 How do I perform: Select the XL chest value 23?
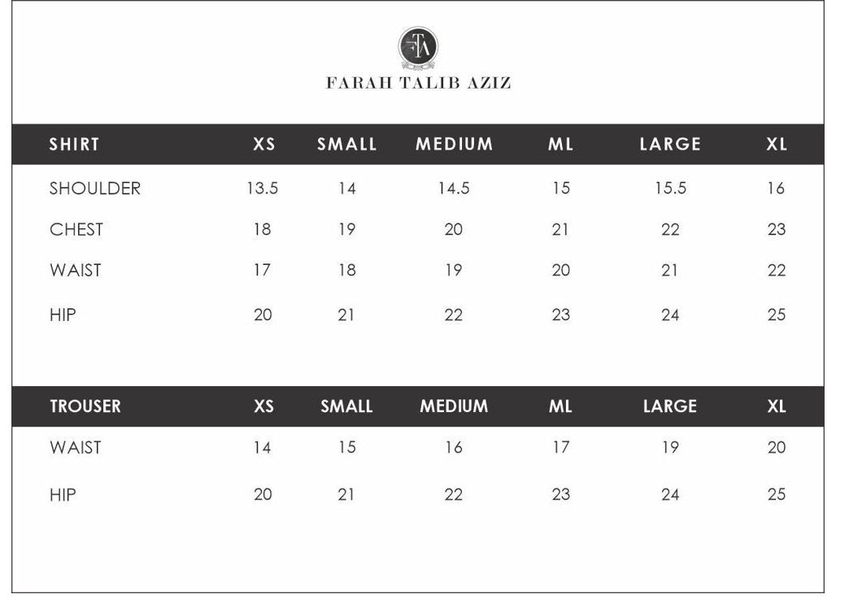777,230
